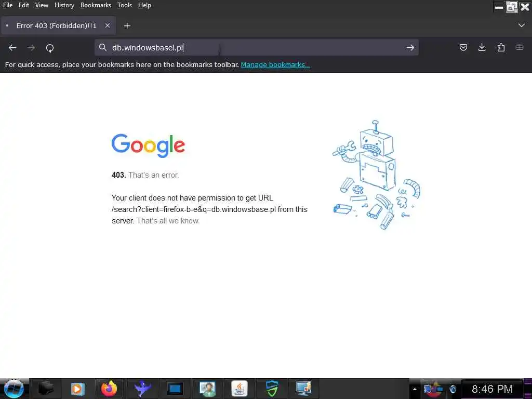Open the Firefox hamburger application menu

520,47
